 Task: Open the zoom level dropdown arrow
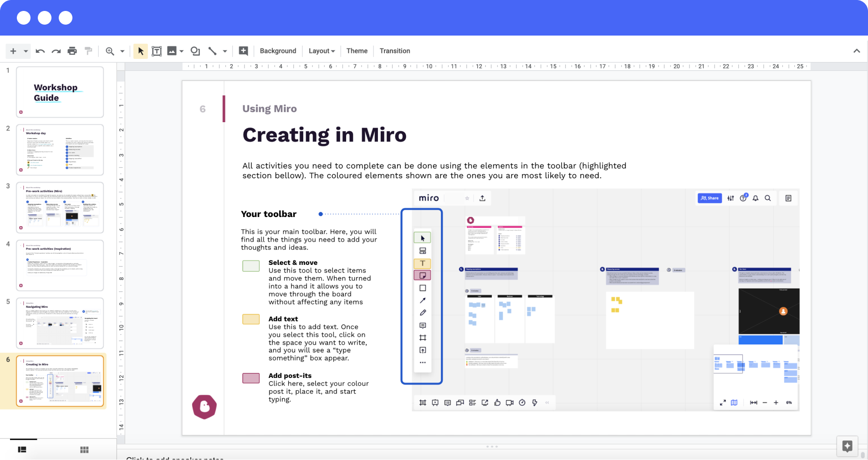point(123,51)
